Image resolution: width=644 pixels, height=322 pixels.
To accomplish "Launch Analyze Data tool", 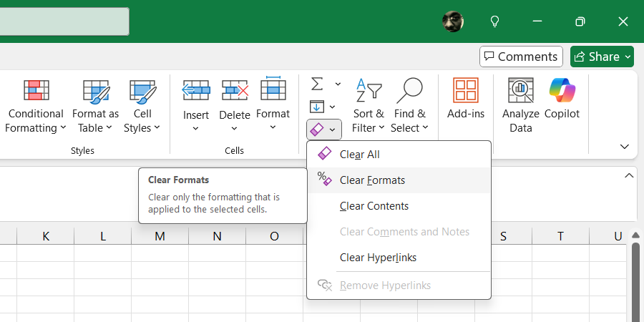I will coord(520,106).
